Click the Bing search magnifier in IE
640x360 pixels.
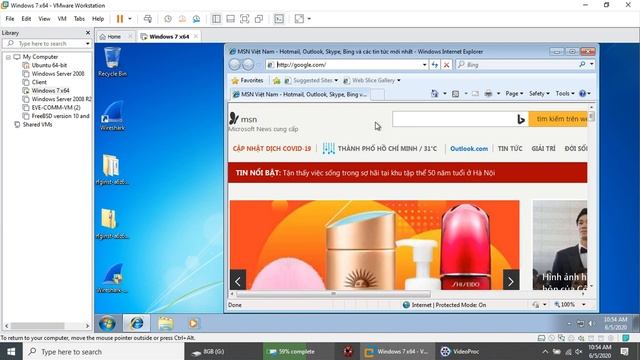point(582,64)
